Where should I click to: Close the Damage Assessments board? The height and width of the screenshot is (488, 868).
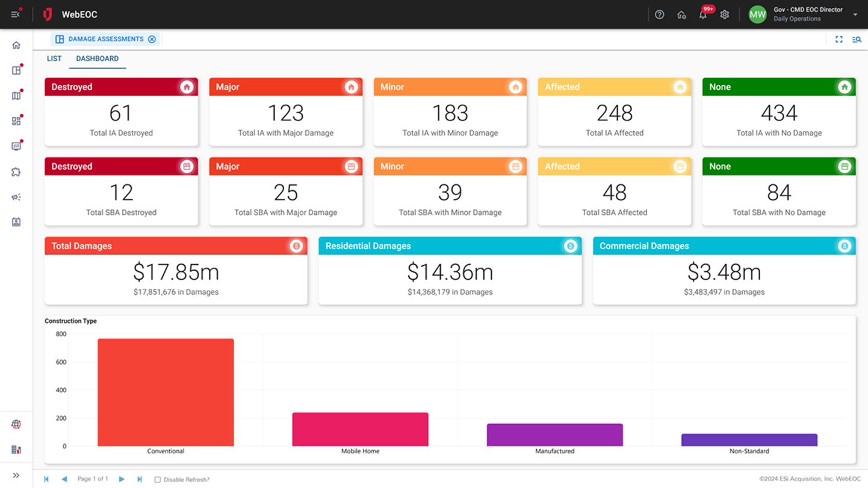(x=152, y=39)
